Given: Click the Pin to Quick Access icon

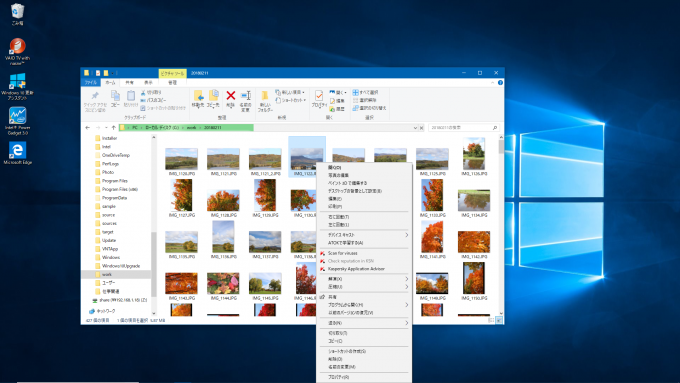Looking at the screenshot, I should click(x=95, y=95).
